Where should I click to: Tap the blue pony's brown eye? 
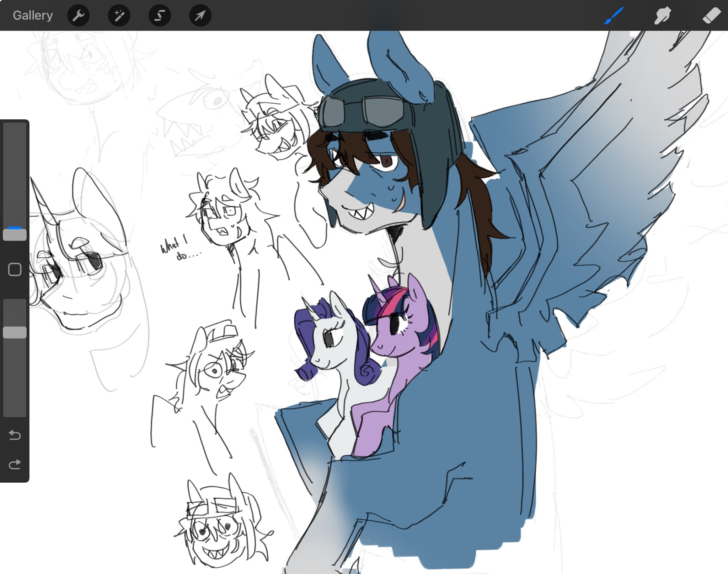click(386, 162)
